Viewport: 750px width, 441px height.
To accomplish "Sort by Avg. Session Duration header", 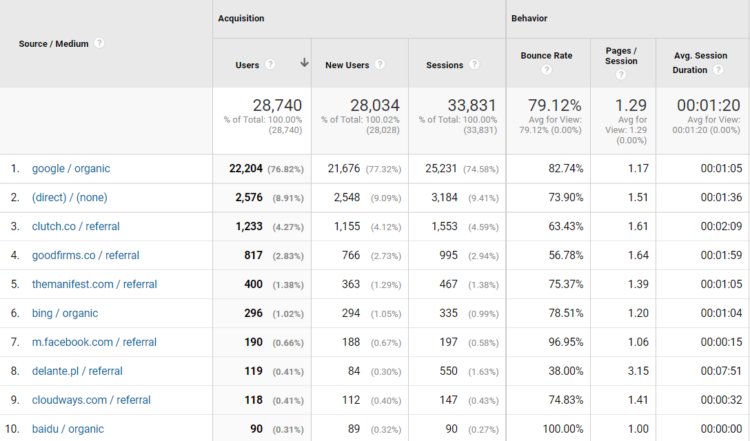I will click(x=700, y=63).
